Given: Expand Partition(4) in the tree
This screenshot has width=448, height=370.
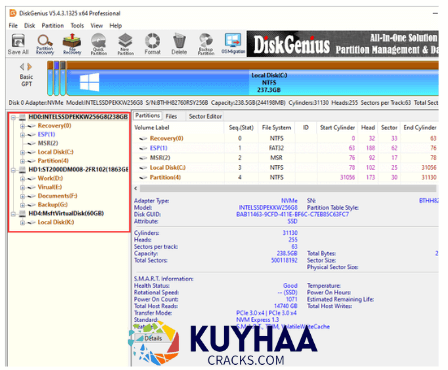Looking at the screenshot, I should click(22, 161).
